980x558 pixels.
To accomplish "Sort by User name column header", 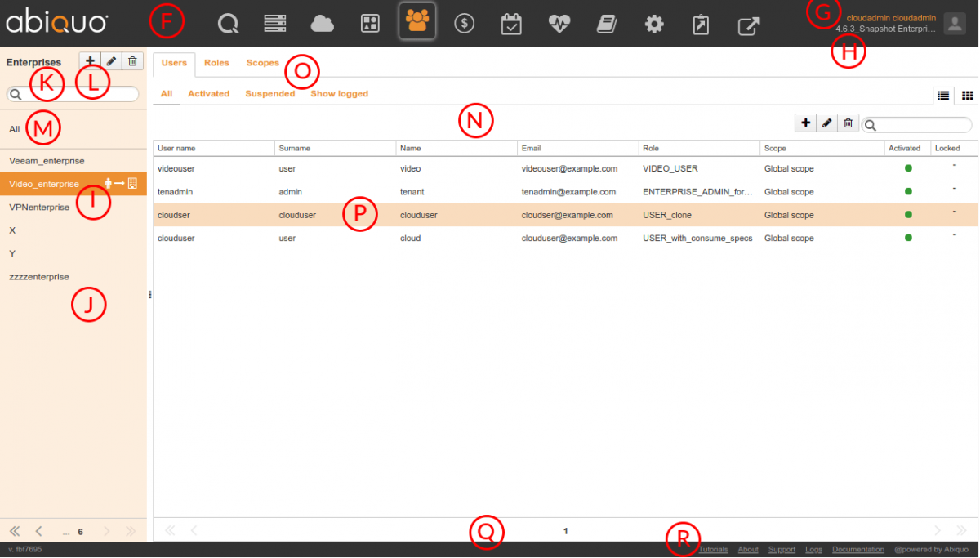I will (x=214, y=149).
